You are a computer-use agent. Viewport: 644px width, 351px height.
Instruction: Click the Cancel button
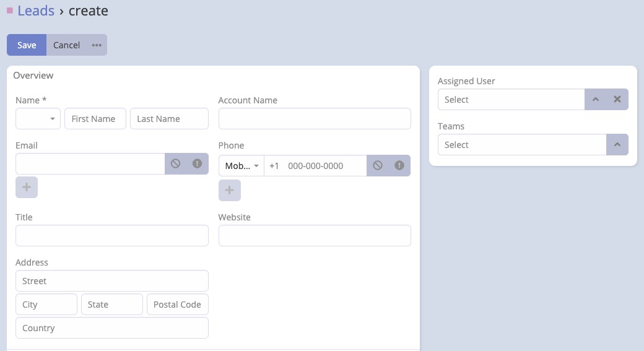[66, 45]
